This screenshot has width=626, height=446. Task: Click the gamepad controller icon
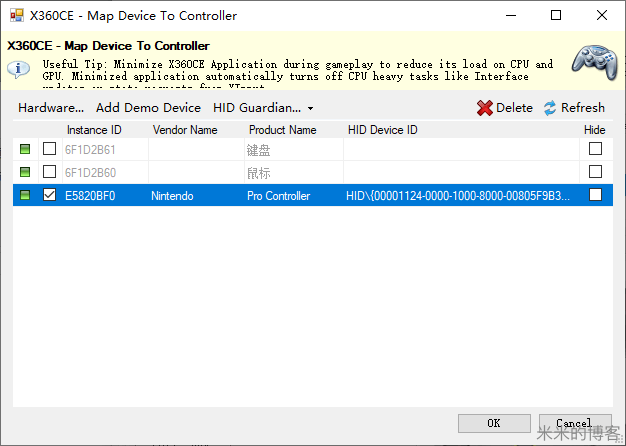[594, 62]
